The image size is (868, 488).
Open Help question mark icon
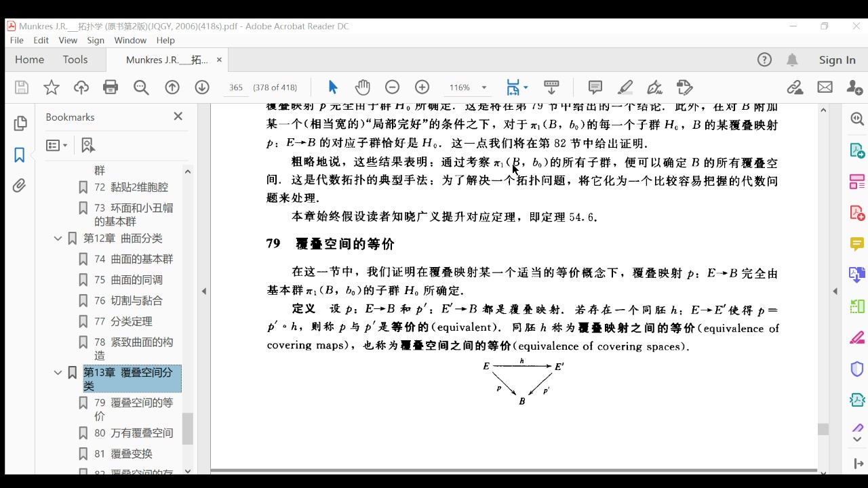click(x=764, y=60)
